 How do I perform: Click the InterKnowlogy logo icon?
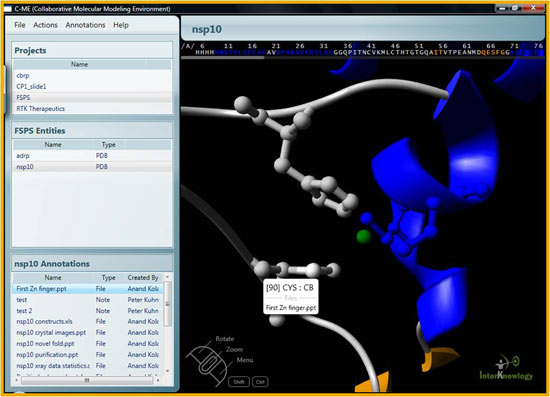point(506,368)
